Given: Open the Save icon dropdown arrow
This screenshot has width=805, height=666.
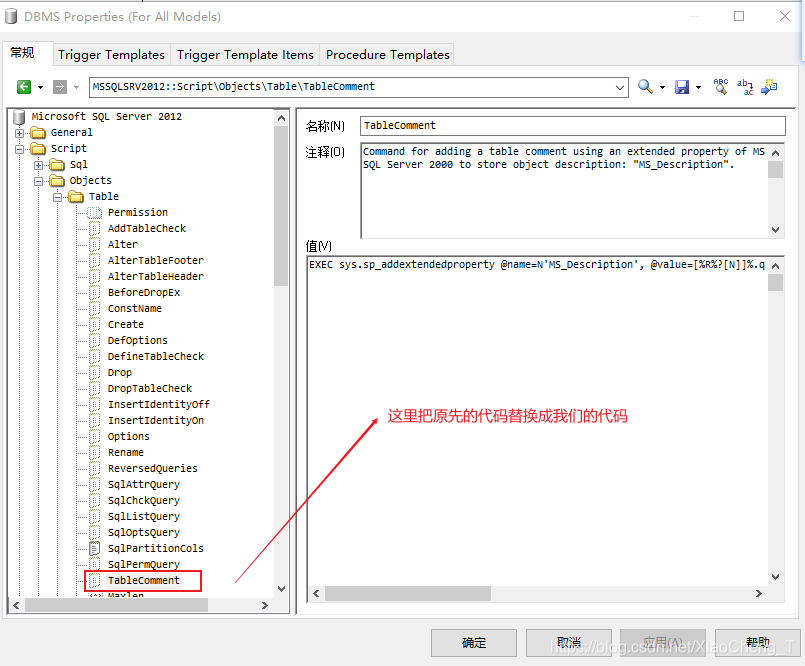Looking at the screenshot, I should click(x=698, y=87).
